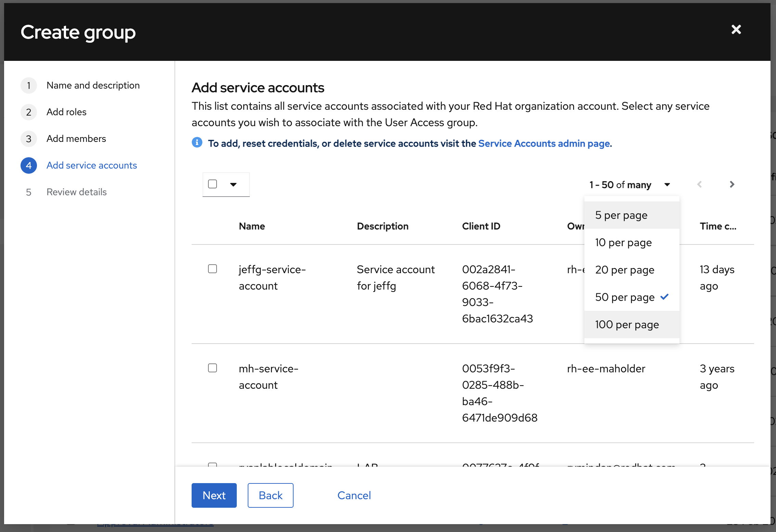Viewport: 776px width, 532px height.
Task: Choose 100 per page option
Action: pyautogui.click(x=627, y=324)
